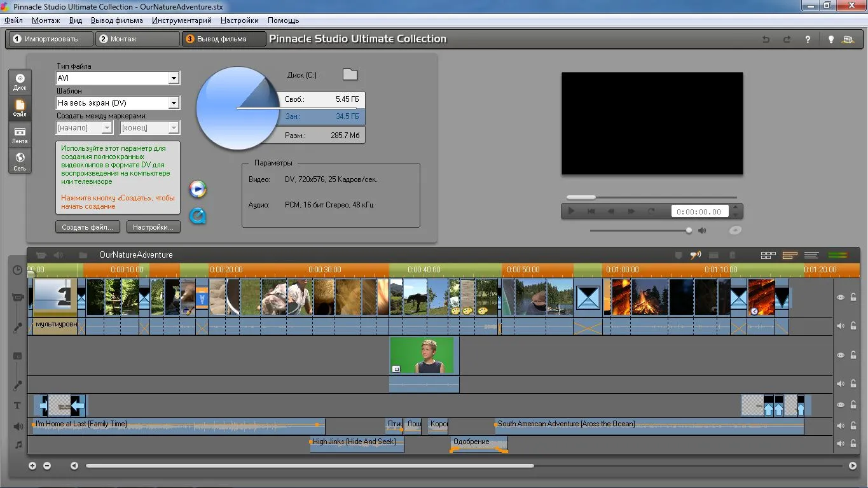
Task: Select the Disk output tab icon
Action: tap(20, 81)
